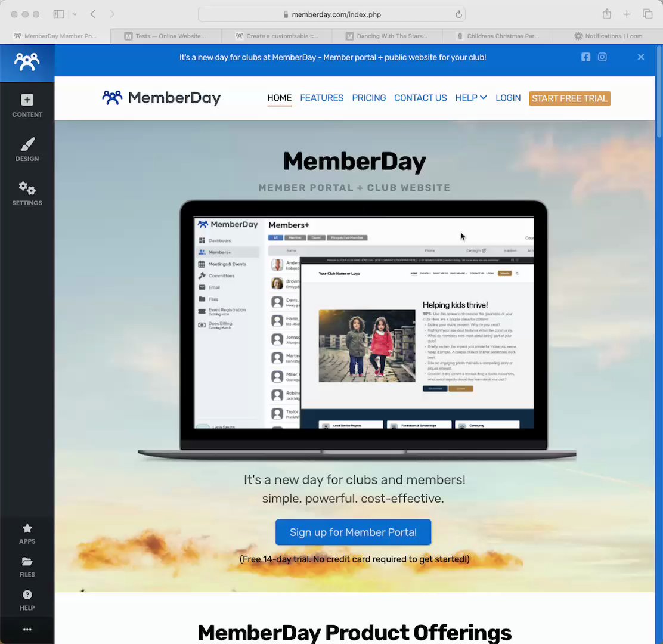Screen dimensions: 663x644
Task: Click Sign up for Member Portal button
Action: tap(353, 532)
